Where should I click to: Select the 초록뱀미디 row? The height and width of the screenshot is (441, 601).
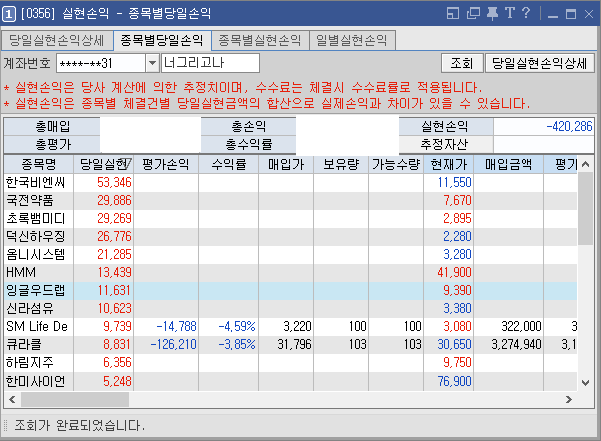[290, 218]
